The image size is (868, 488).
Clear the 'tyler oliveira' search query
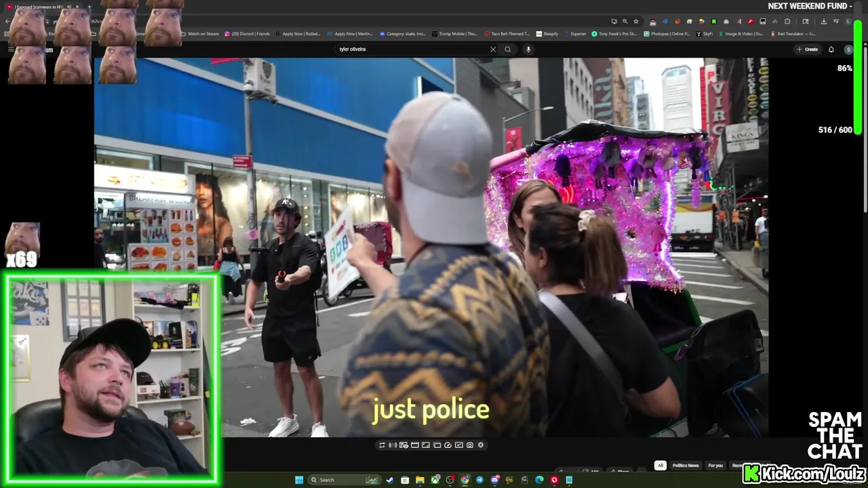click(493, 49)
